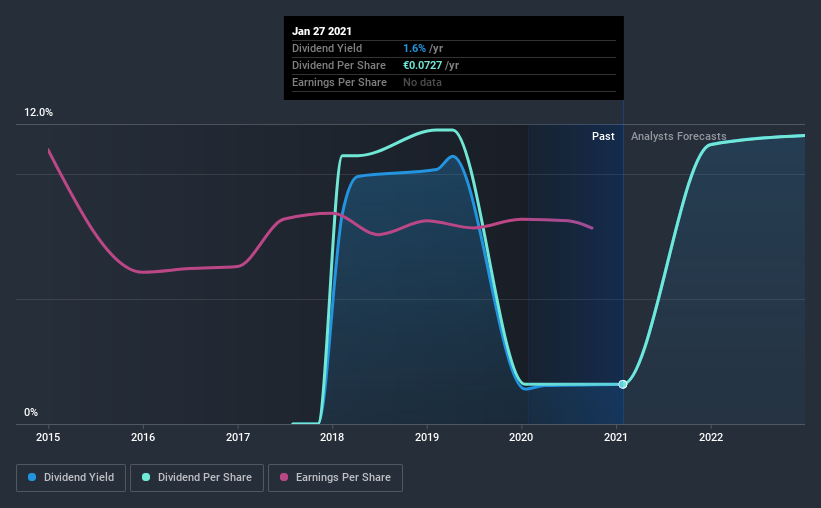Viewport: 821px width, 508px height.
Task: Click the '1.6%' dividend yield value
Action: (x=414, y=48)
